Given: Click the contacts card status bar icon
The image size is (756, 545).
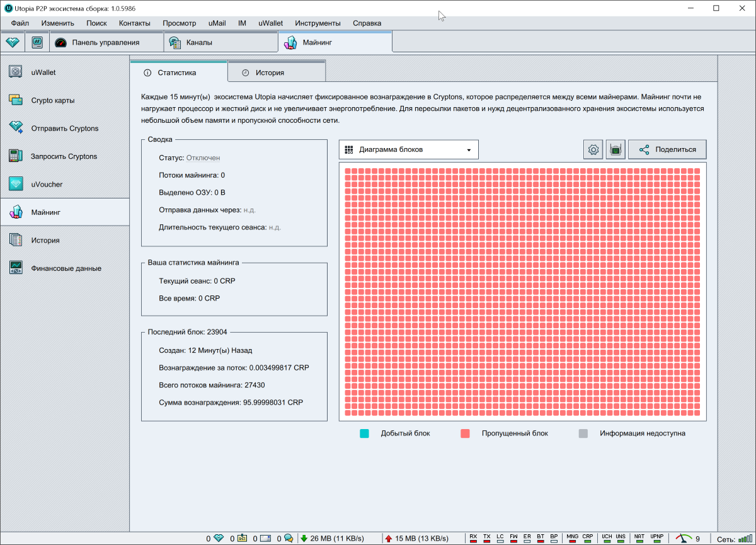Looking at the screenshot, I should tap(242, 538).
